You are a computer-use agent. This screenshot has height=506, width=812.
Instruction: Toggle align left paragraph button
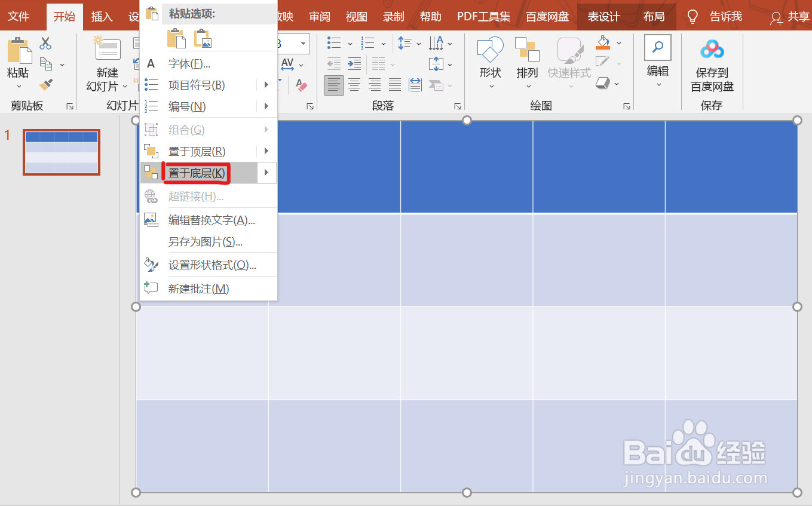[334, 85]
